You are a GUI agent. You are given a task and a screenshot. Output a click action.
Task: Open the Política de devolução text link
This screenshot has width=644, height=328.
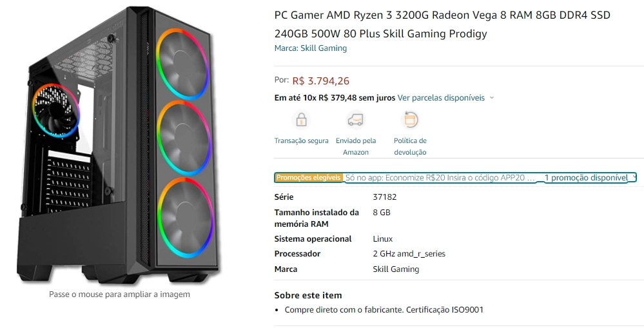tap(410, 146)
